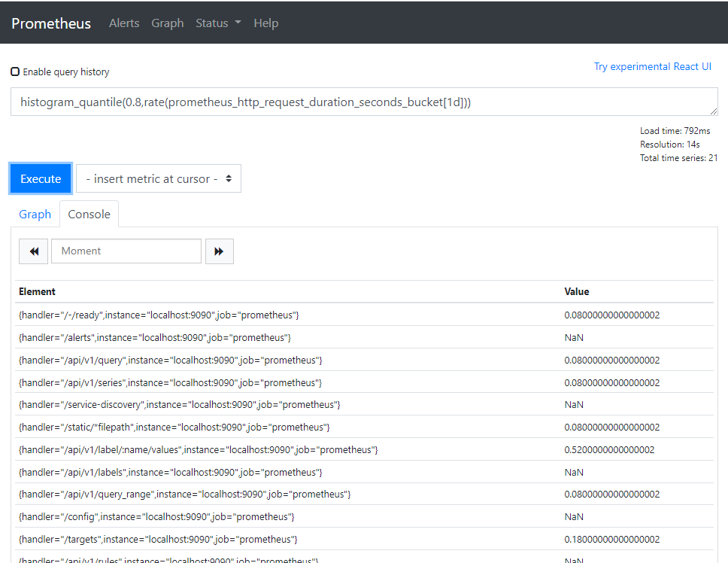Click the /api/v1/label/:name/values row

click(x=198, y=450)
